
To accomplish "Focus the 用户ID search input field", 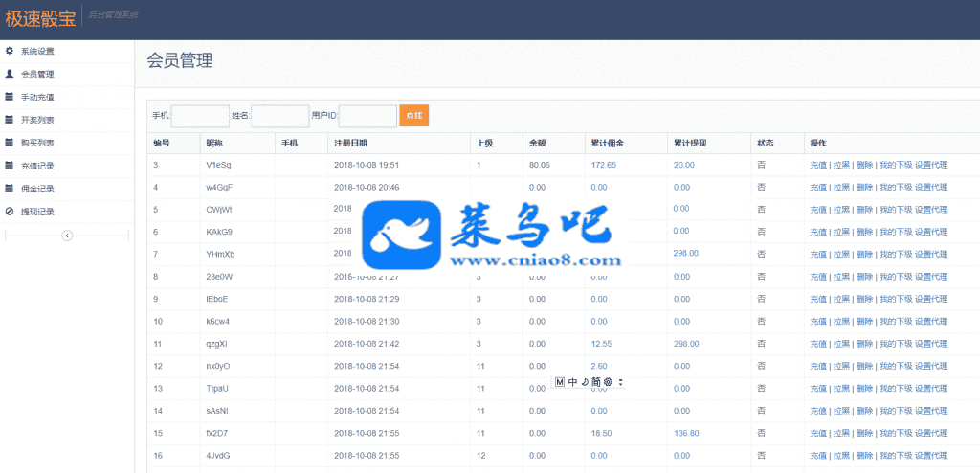I will [367, 116].
